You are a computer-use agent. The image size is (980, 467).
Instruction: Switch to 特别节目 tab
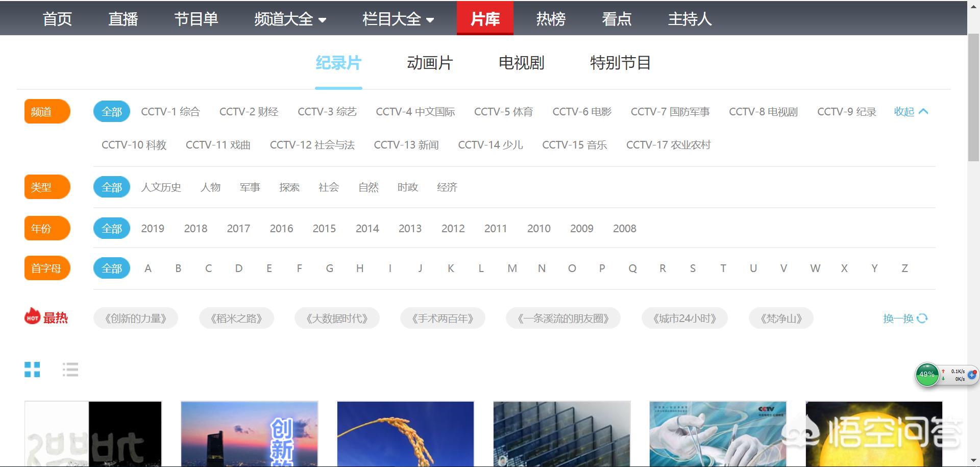click(x=620, y=63)
